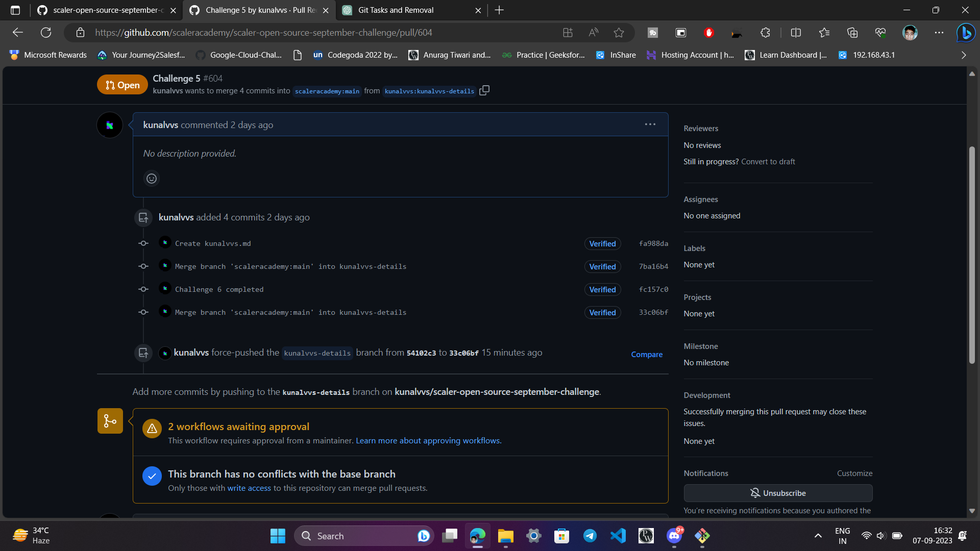Copy the kunalvvs-details branch name icon

point(484,90)
